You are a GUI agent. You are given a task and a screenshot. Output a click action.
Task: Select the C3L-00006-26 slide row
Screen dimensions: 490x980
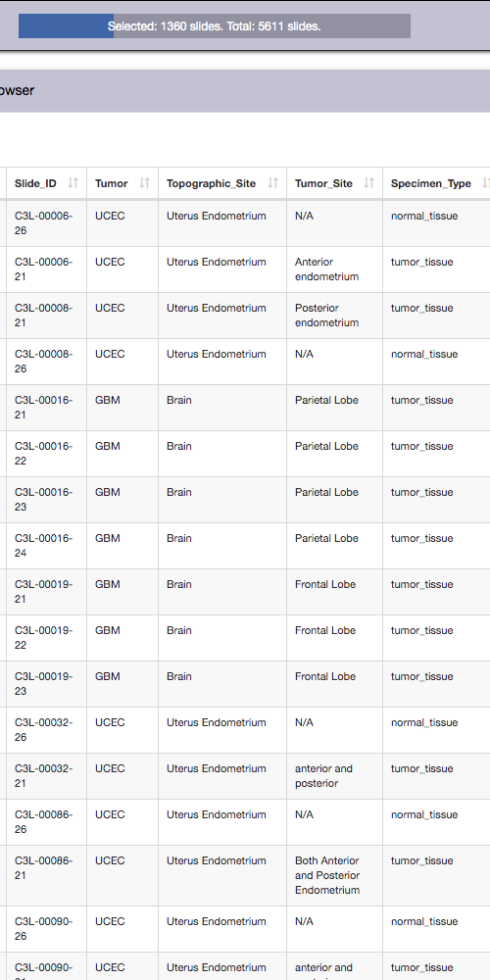pyautogui.click(x=245, y=223)
